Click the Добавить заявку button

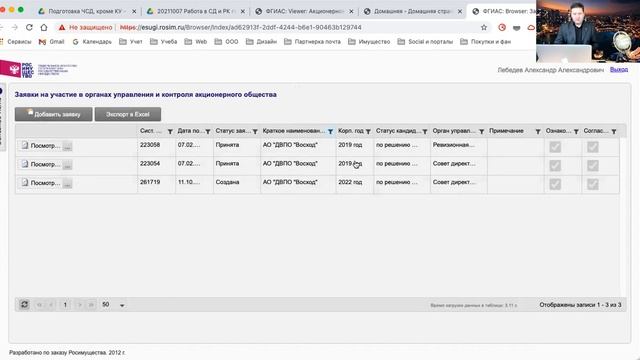point(53,114)
